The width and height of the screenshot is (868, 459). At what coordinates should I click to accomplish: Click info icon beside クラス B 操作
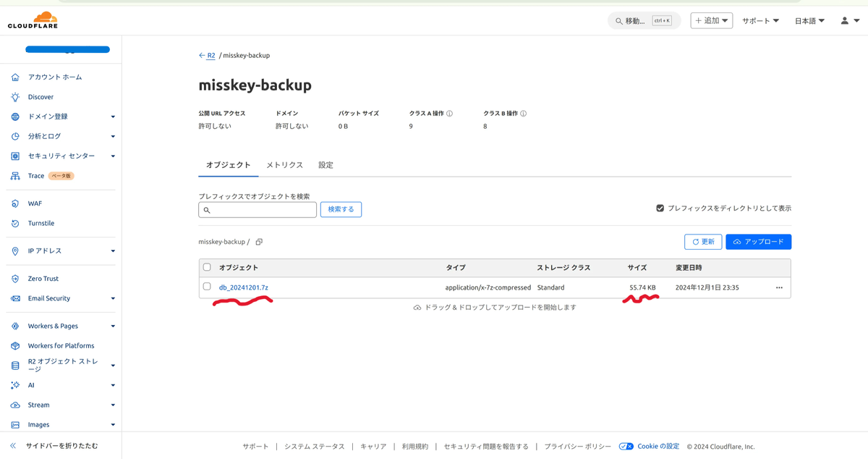pyautogui.click(x=523, y=114)
